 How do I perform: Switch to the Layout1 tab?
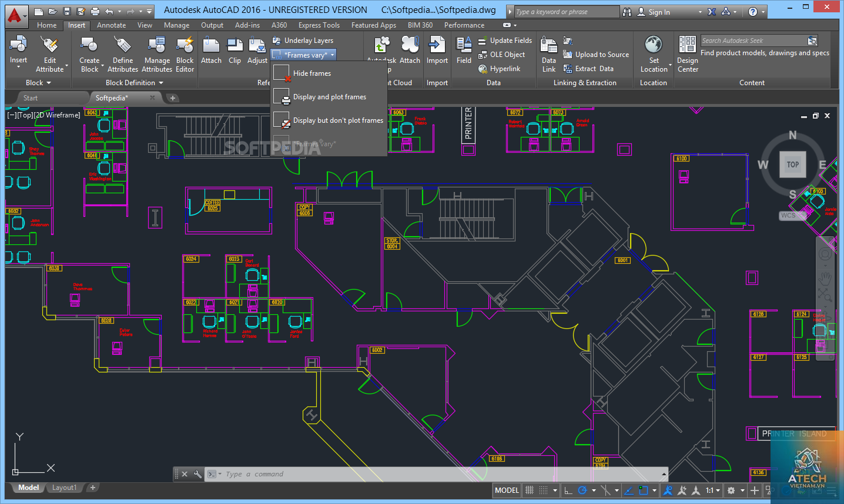(64, 488)
